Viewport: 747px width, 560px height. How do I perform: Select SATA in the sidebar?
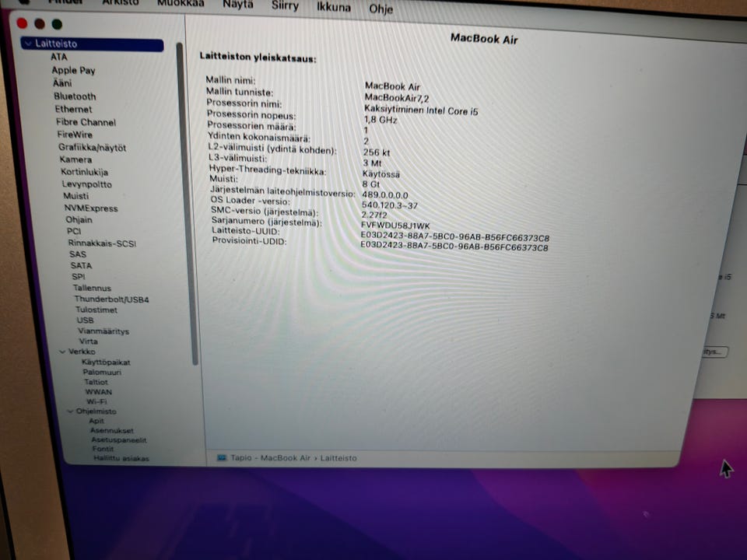pos(81,266)
